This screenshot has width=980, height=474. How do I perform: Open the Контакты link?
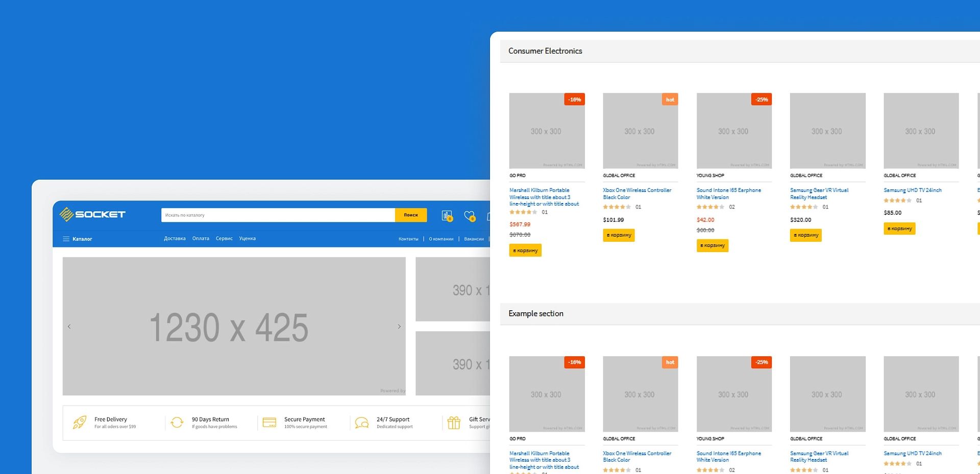(x=408, y=239)
